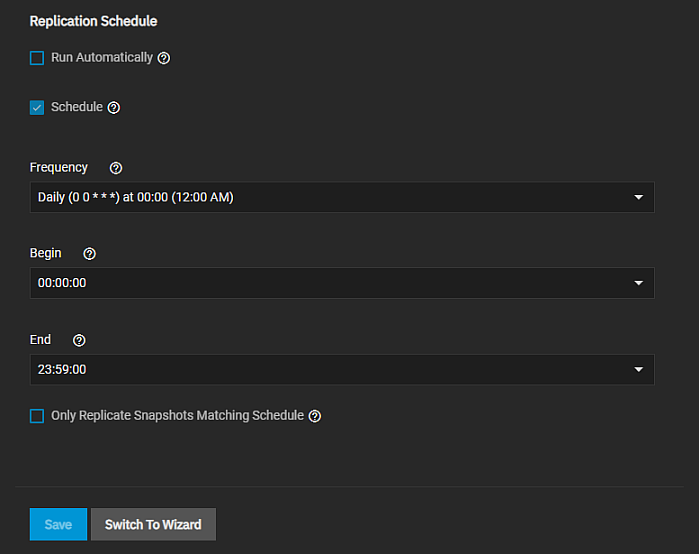Click the Daily at 00:00 frequency value text
The height and width of the screenshot is (554, 699).
[135, 197]
